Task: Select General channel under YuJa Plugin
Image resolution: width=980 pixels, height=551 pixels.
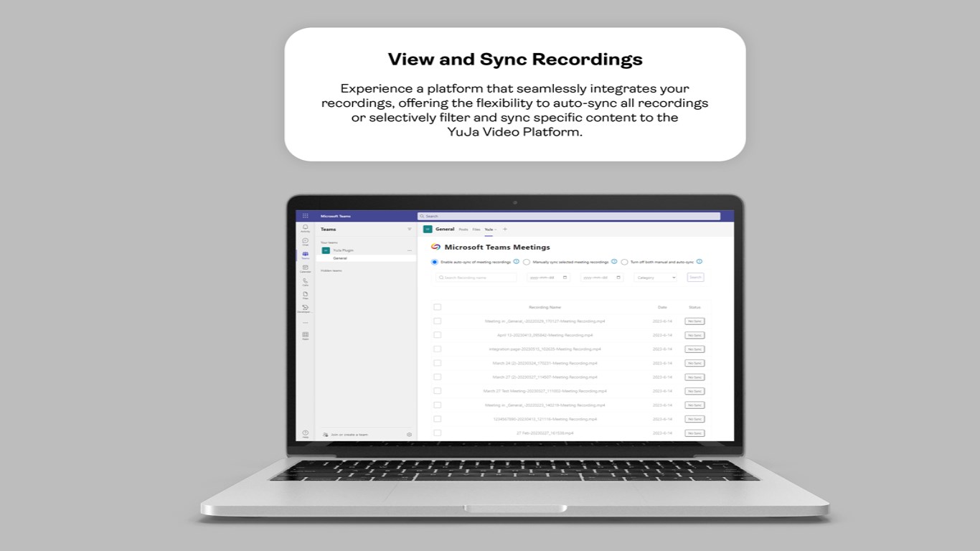Action: [x=366, y=258]
